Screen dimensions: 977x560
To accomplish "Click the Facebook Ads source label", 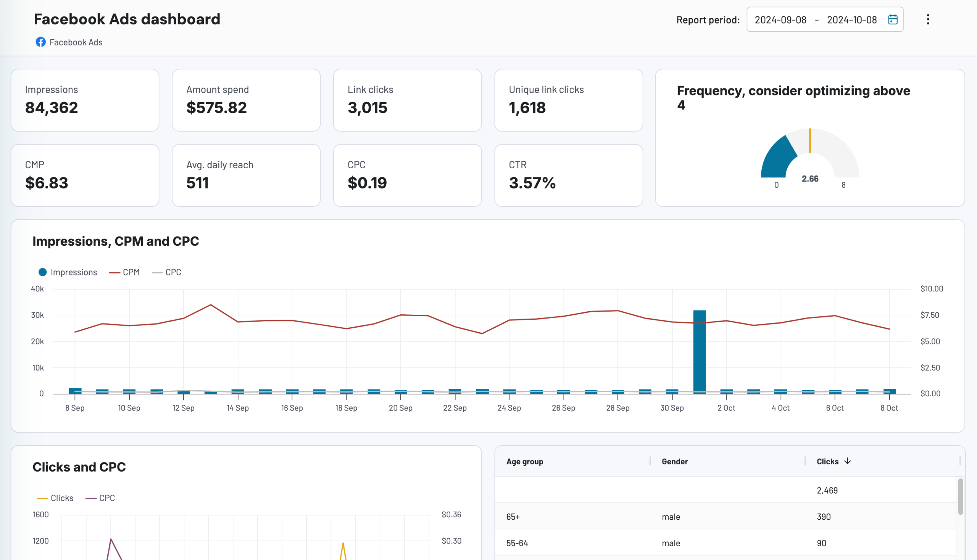I will (x=76, y=42).
